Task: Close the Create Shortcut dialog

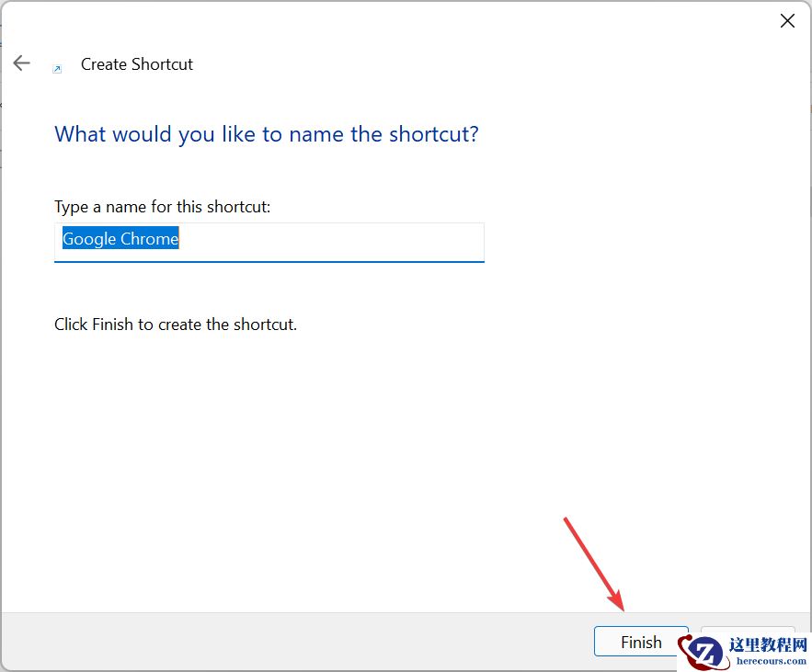Action: pos(787,21)
